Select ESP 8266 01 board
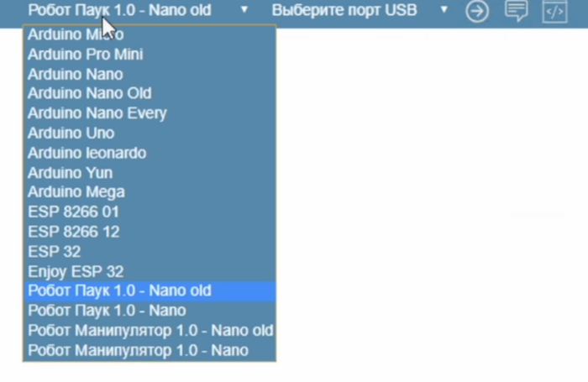 point(73,212)
